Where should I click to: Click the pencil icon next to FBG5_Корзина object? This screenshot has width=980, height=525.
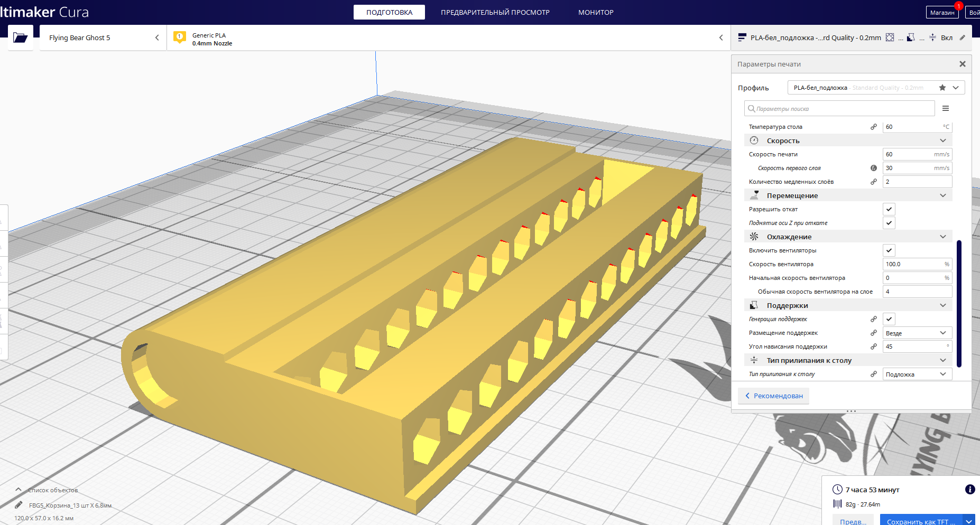(19, 505)
